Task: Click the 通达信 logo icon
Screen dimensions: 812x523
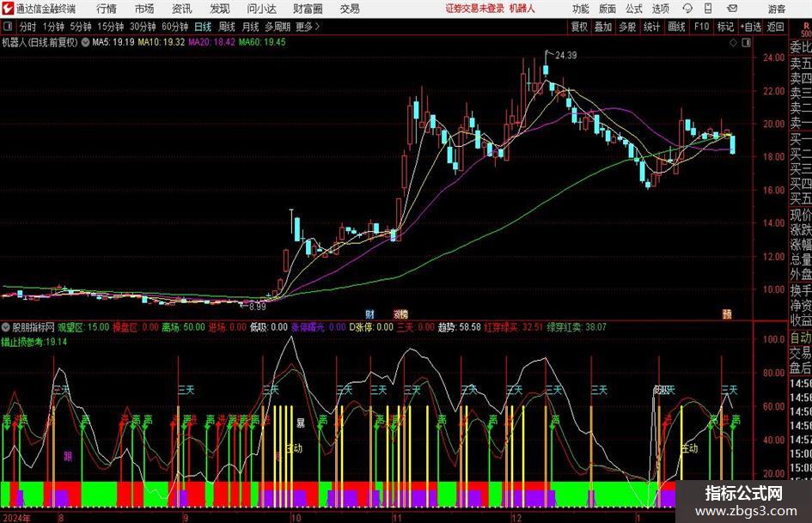Action: coord(8,9)
